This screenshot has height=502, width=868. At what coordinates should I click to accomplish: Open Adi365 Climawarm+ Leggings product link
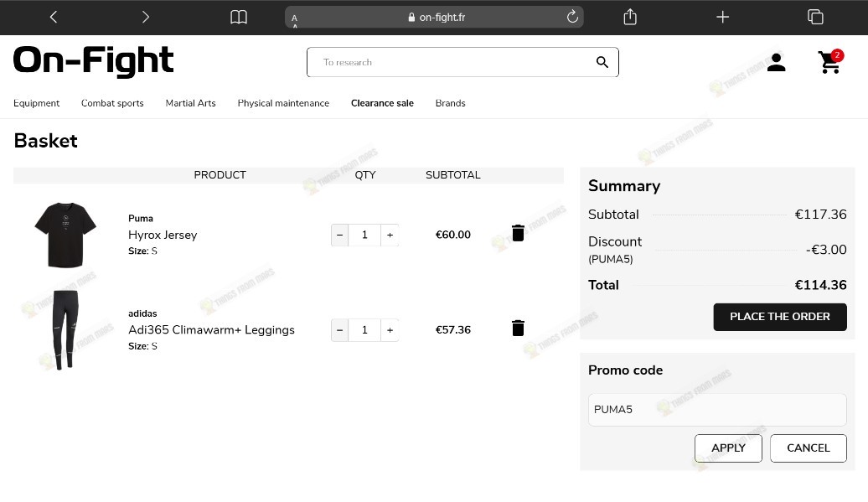(211, 330)
